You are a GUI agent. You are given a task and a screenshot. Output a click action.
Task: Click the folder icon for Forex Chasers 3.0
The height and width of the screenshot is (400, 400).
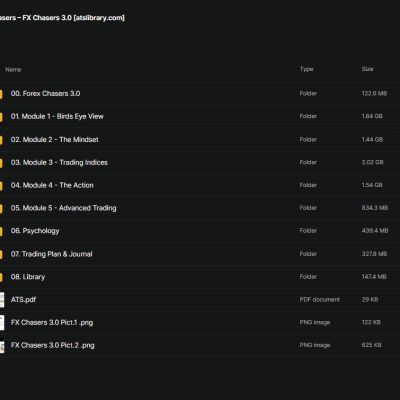coord(1,94)
